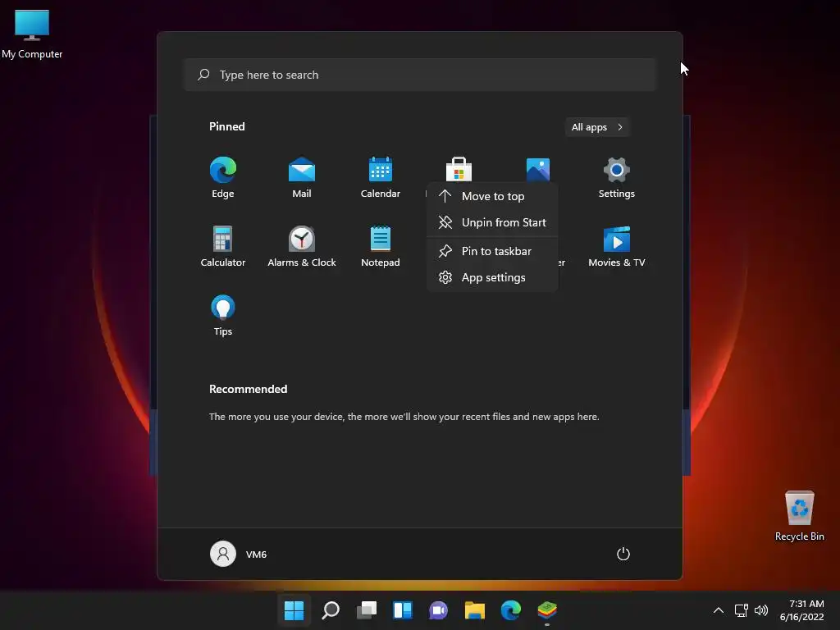
Task: Select Move to top in context menu
Action: [492, 196]
